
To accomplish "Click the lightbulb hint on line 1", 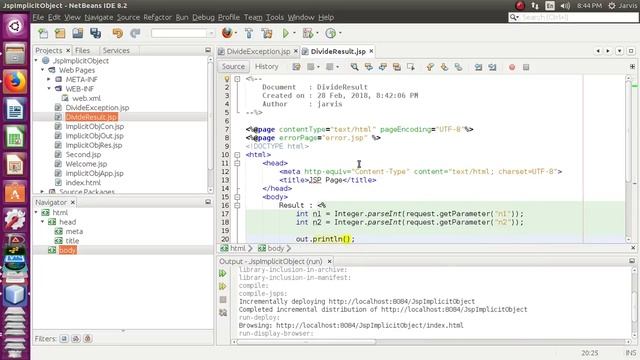I will (x=227, y=79).
